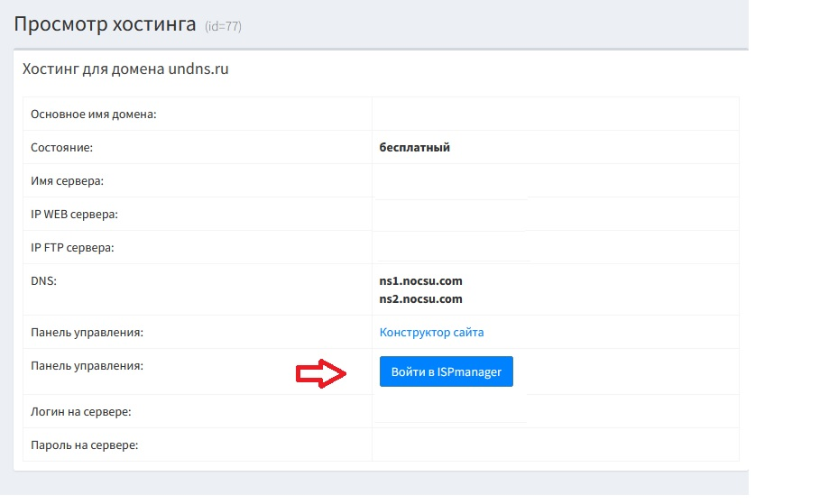Select the Основное имя домена label

tap(94, 115)
